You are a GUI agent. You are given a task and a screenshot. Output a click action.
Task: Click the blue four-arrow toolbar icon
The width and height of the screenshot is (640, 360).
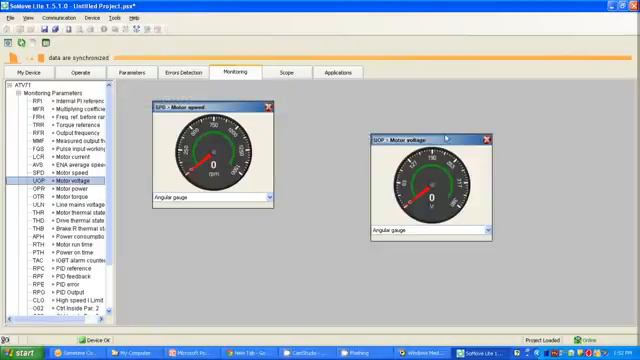point(136,29)
